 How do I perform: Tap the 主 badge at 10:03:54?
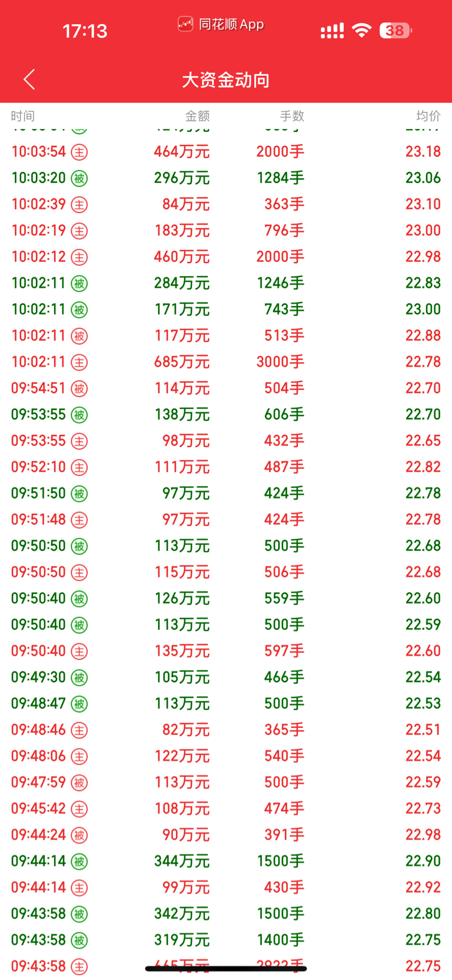(79, 152)
